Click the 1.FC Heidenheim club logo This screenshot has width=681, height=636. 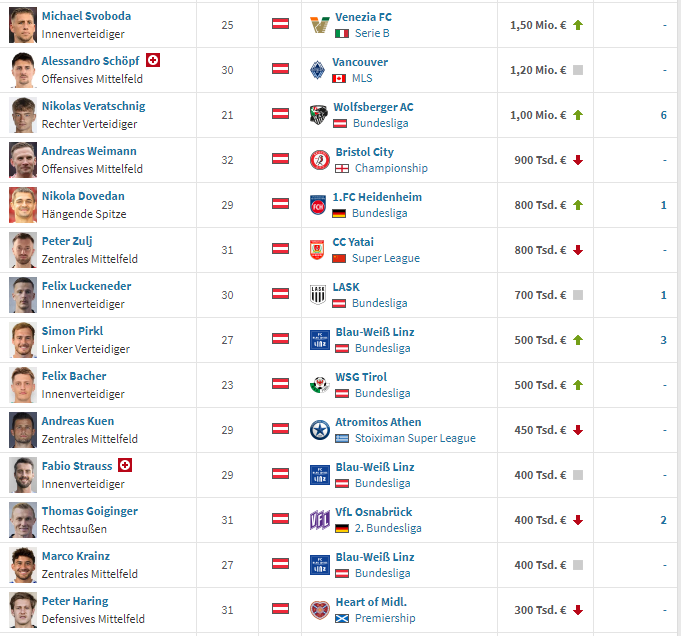318,205
